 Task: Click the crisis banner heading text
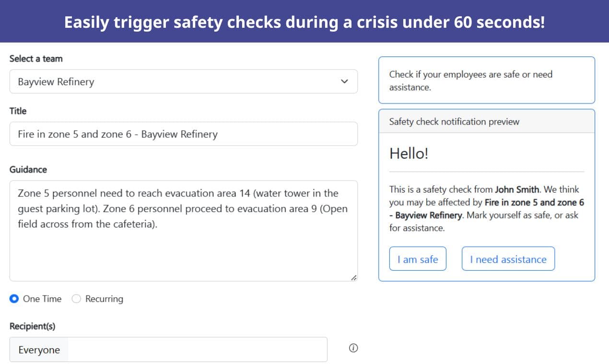coord(304,22)
